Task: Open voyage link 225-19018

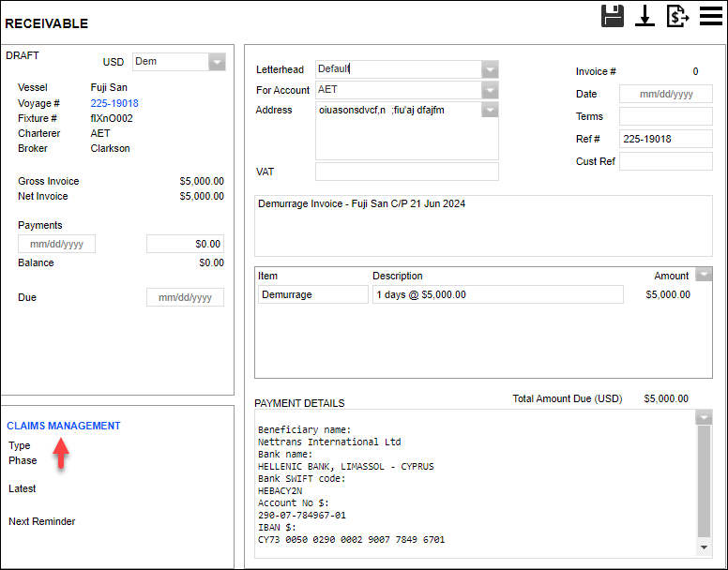Action: click(114, 103)
